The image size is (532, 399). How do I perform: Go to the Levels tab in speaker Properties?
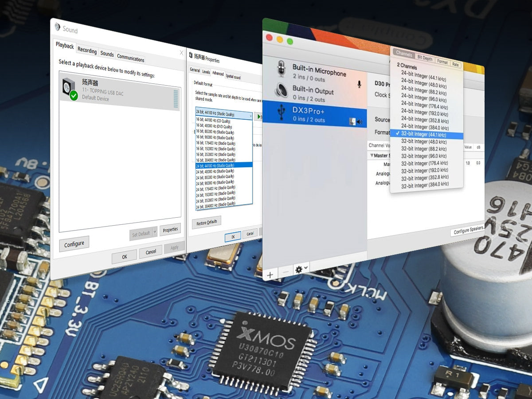206,71
